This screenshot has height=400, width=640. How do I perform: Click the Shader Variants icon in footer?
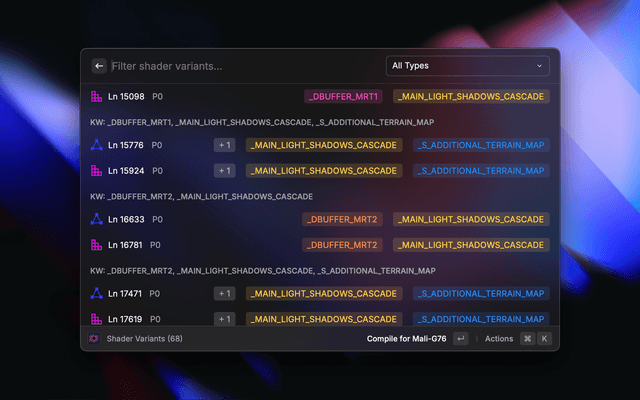93,339
